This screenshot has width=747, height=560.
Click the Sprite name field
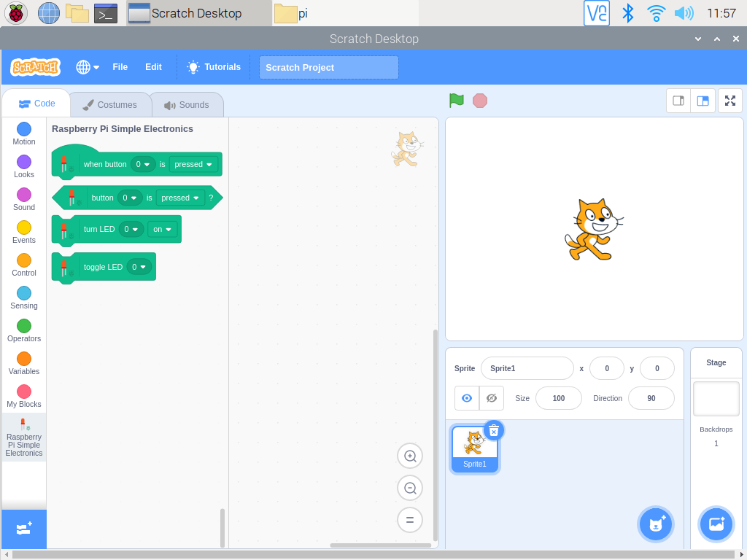click(527, 368)
